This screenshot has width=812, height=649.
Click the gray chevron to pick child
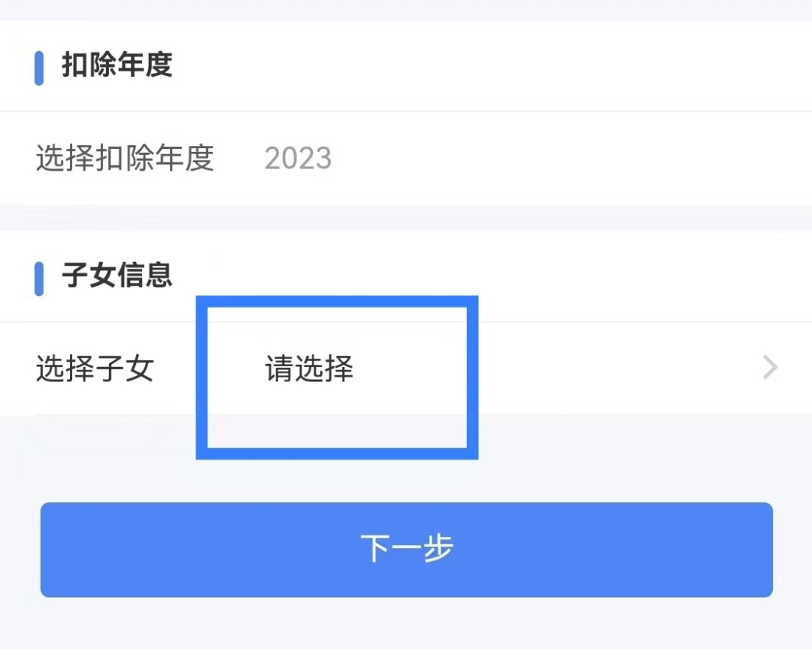pos(771,368)
